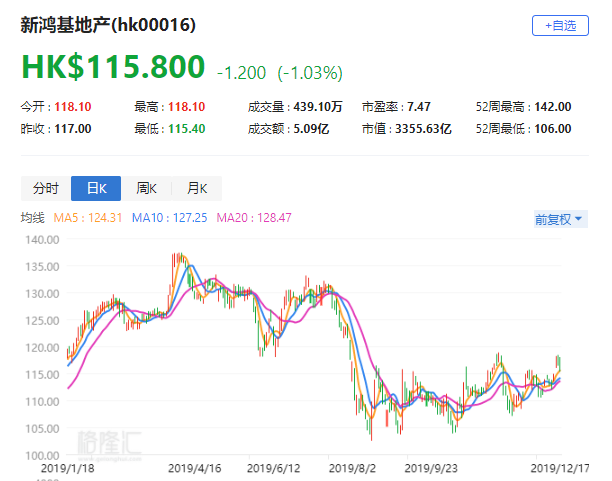Screen dimensions: 612x481
Task: Select the 成交量 value 439.10万
Action: point(318,107)
